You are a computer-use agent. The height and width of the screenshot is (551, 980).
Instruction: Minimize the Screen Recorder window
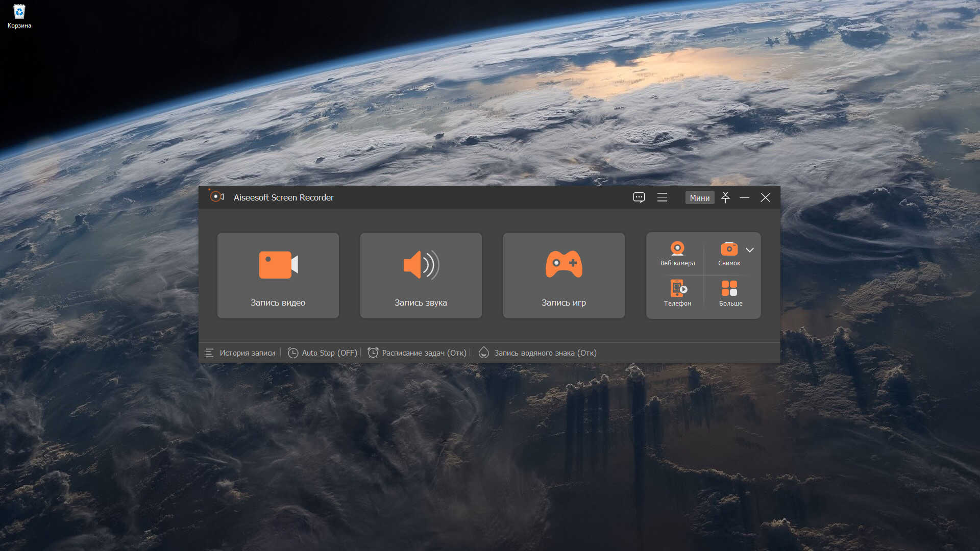coord(744,197)
